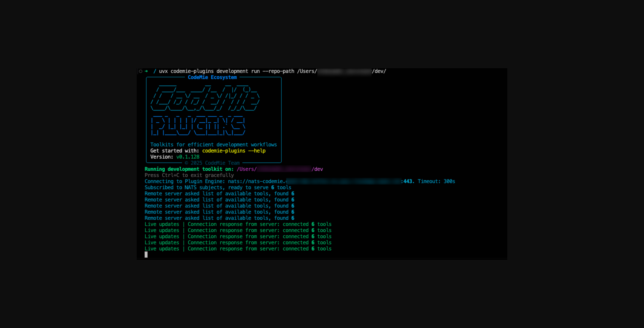Click the green arrow prompt symbol
644x328 pixels.
click(x=146, y=71)
